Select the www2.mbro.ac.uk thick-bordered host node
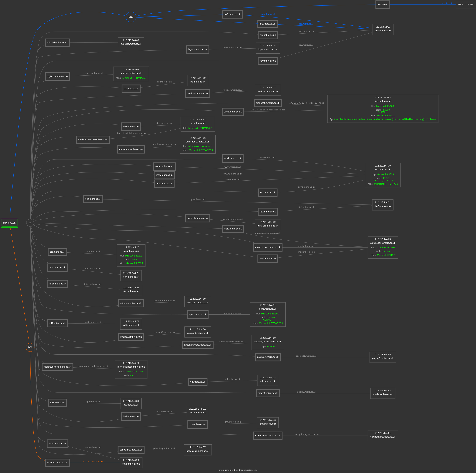The height and width of the screenshot is (473, 476). click(164, 167)
